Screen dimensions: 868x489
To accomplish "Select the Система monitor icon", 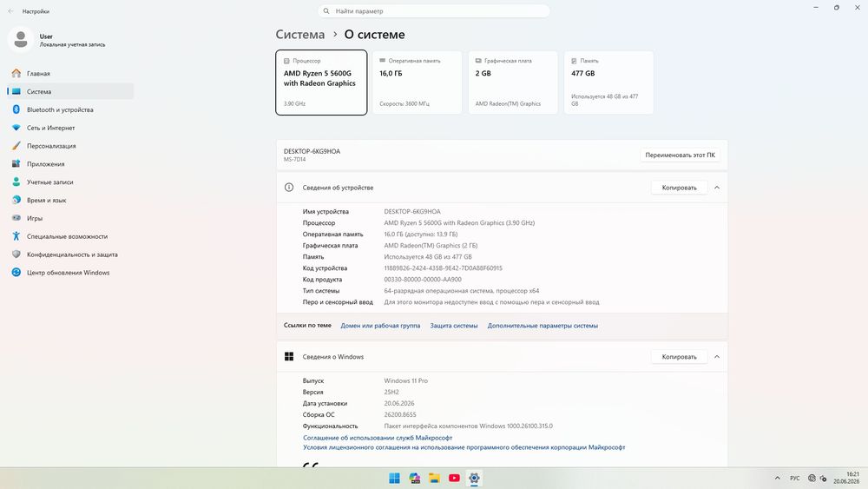I will (x=16, y=91).
